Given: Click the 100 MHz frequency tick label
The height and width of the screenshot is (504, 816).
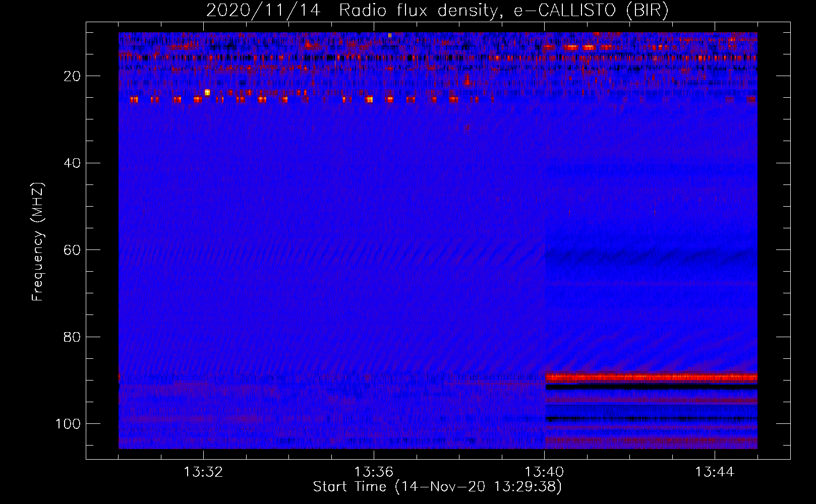Looking at the screenshot, I should (x=68, y=424).
